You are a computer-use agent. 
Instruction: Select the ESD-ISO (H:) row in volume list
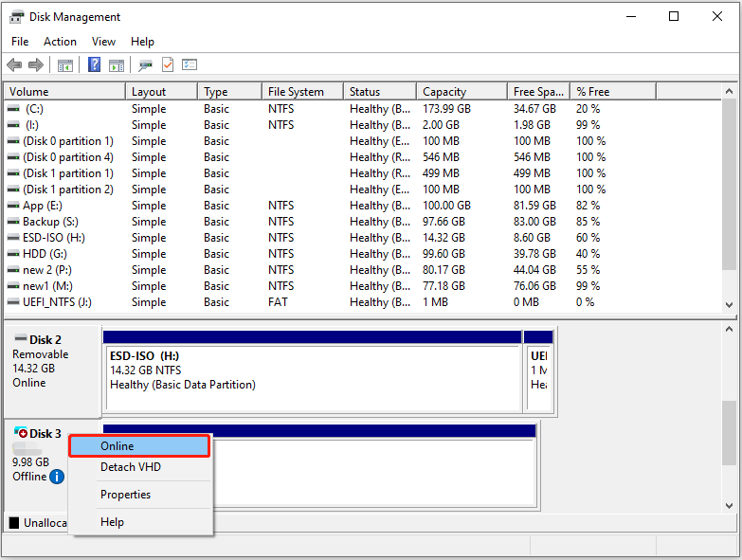tap(363, 238)
